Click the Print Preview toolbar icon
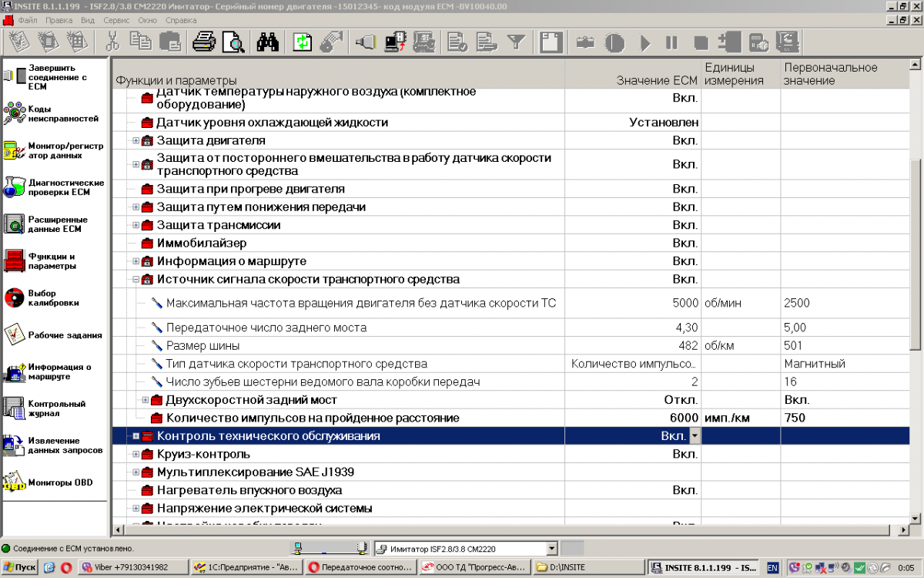Screen dimensions: 924x578 233,42
